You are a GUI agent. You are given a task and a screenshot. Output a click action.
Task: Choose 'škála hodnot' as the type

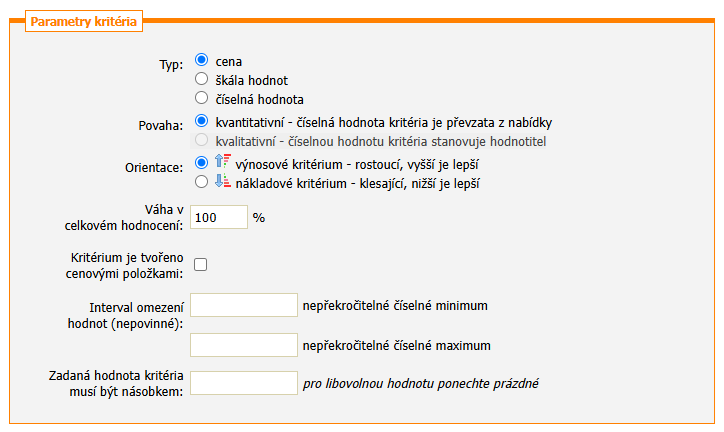(201, 79)
